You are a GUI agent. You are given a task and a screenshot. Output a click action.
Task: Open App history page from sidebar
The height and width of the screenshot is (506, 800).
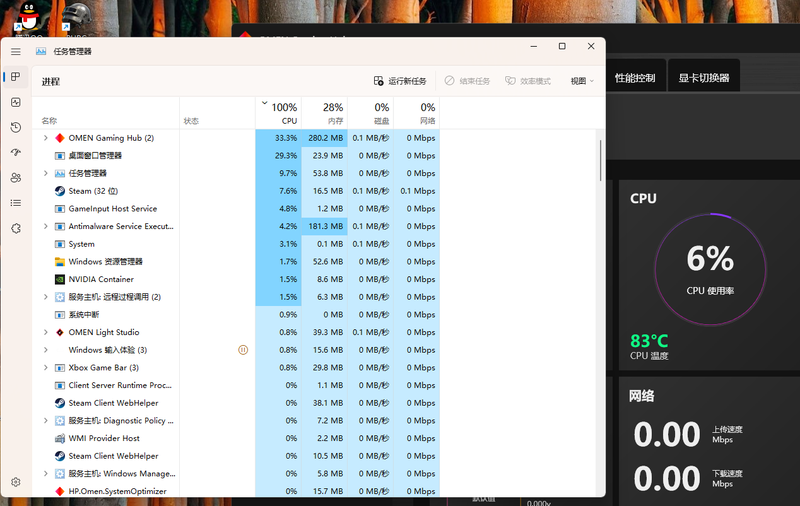pos(16,127)
